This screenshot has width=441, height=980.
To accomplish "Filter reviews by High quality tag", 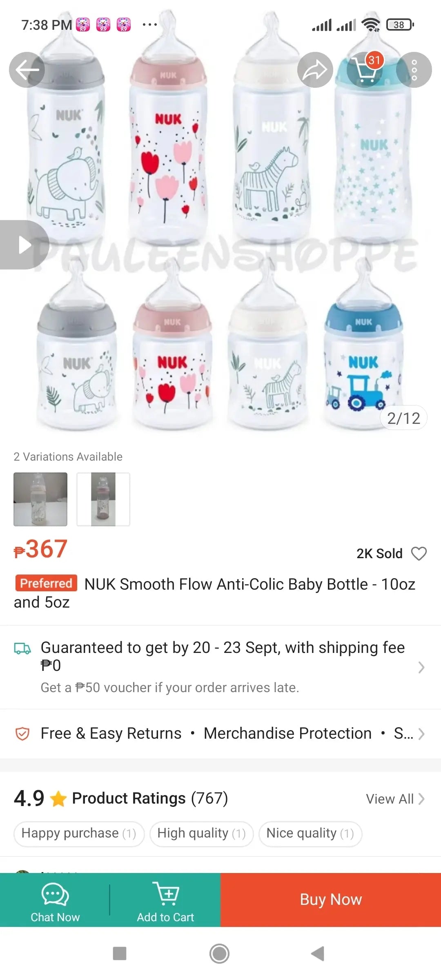I will coord(201,833).
